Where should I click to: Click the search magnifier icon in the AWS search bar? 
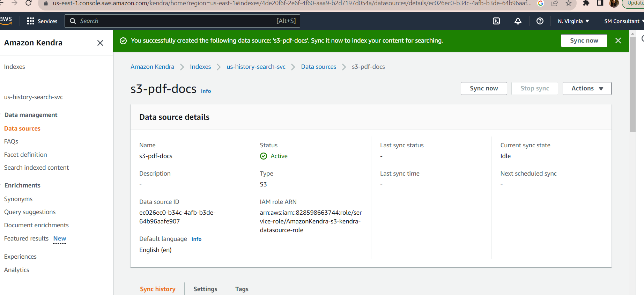(73, 21)
